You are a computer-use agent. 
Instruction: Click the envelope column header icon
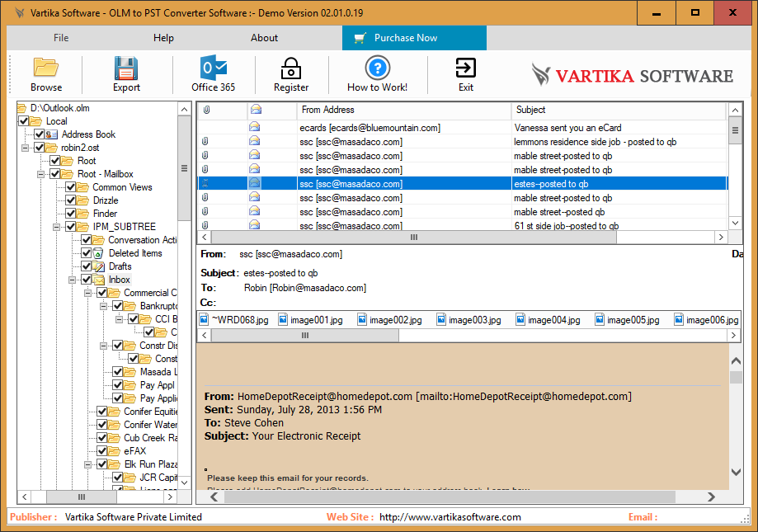(256, 110)
